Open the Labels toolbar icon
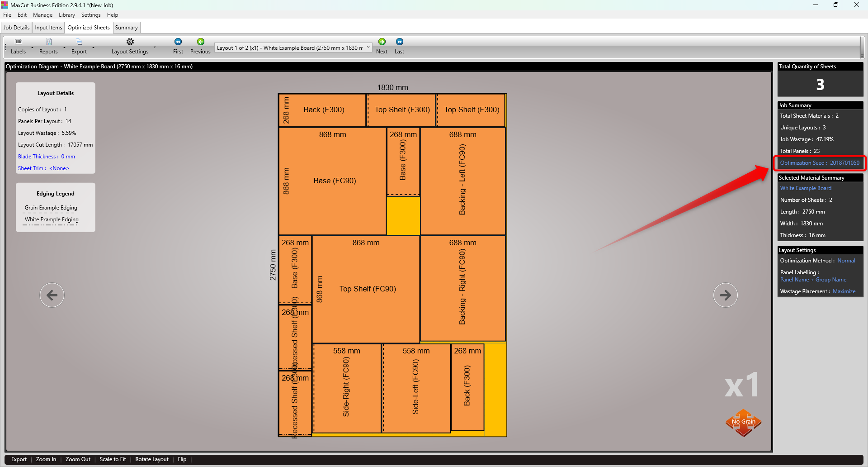This screenshot has height=467, width=868. tap(18, 42)
